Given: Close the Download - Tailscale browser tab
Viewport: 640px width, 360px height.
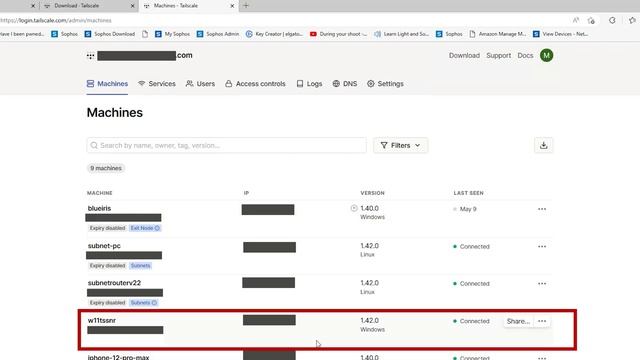Looking at the screenshot, I should 132,6.
